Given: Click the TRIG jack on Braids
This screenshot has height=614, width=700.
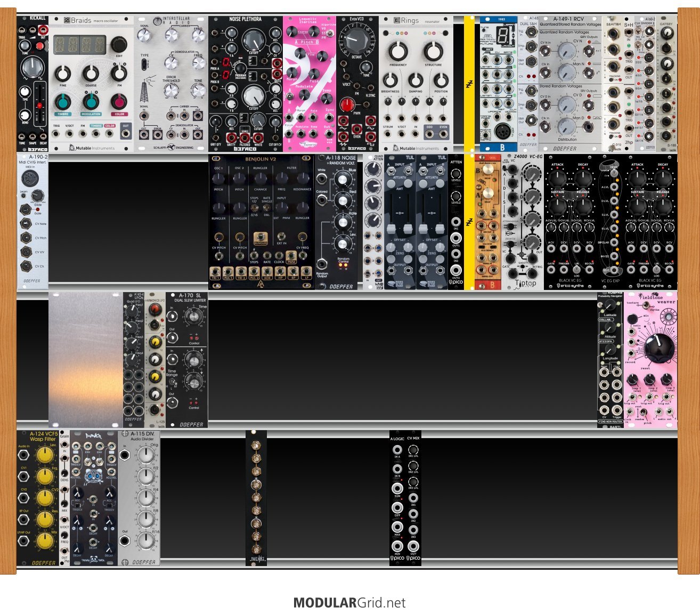Looking at the screenshot, I should pos(56,133).
